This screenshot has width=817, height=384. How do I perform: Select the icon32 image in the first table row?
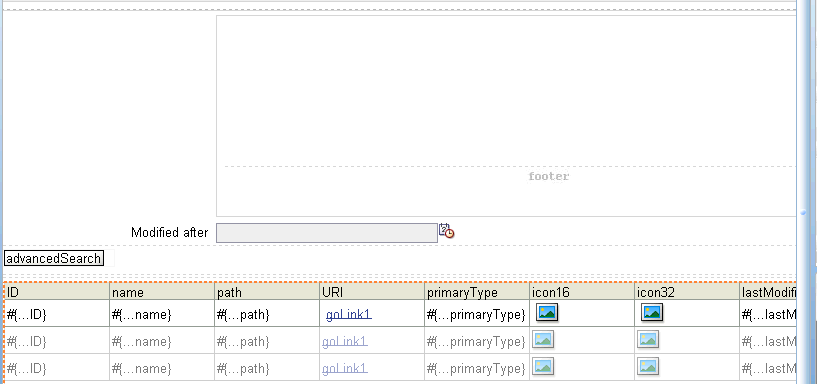tap(652, 313)
